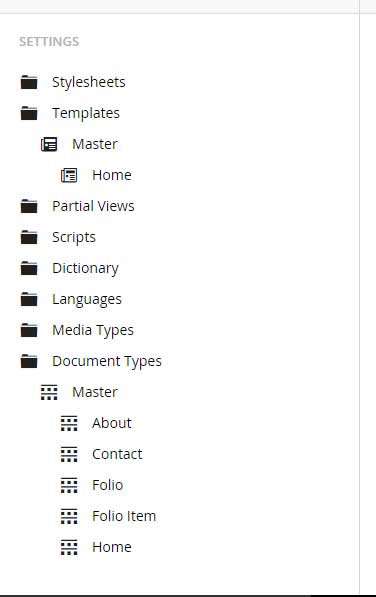Click the Contact document type grid icon

pos(69,454)
